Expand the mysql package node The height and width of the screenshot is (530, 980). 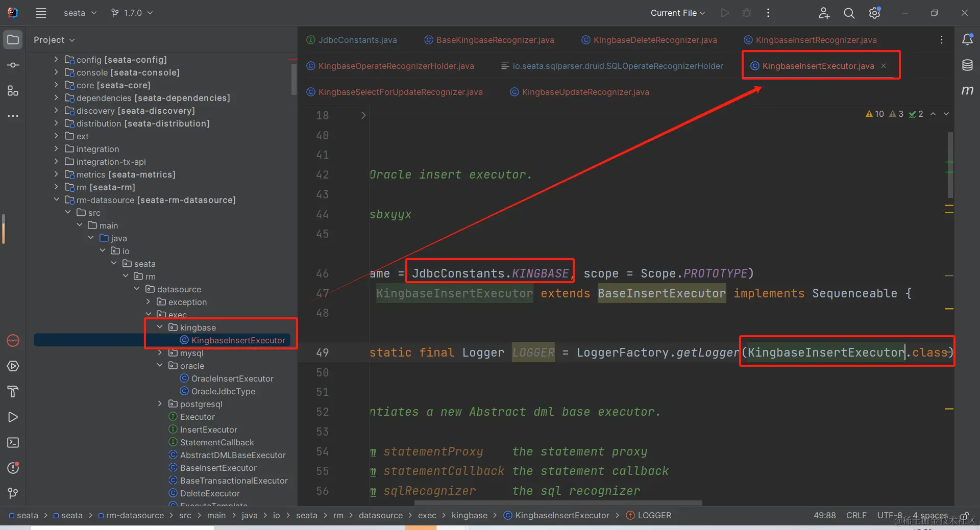(x=160, y=353)
